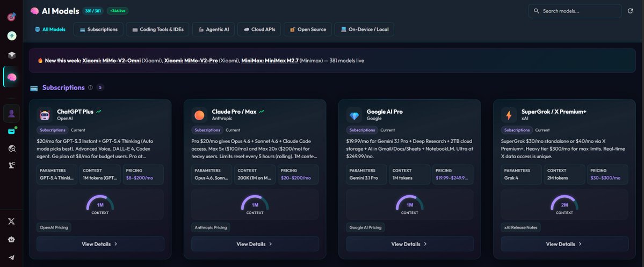Click the 2M tokens context value

(558, 178)
